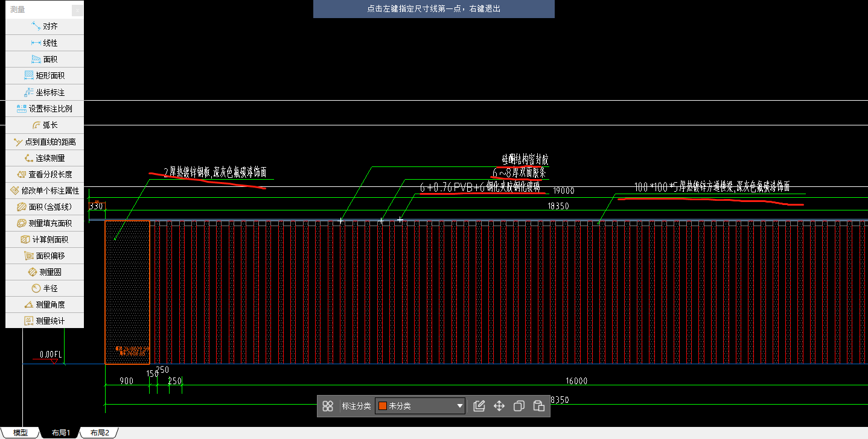Open 查看分段长度 segment length viewer

click(x=44, y=174)
